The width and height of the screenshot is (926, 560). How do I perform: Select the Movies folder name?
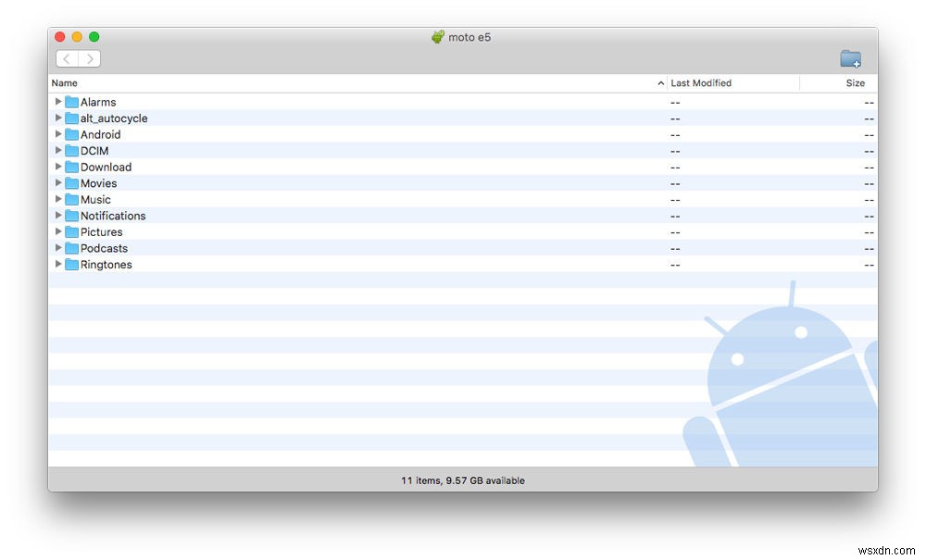(x=99, y=183)
